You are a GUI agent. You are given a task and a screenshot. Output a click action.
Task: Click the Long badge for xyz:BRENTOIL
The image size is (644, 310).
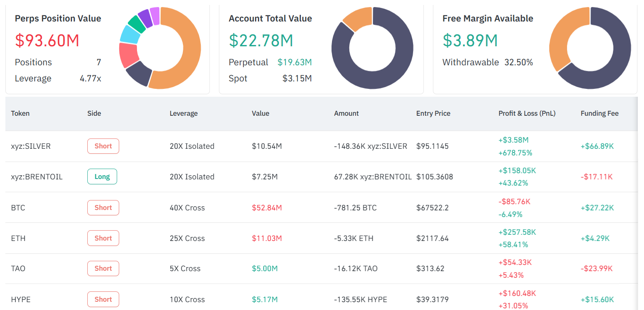(102, 176)
